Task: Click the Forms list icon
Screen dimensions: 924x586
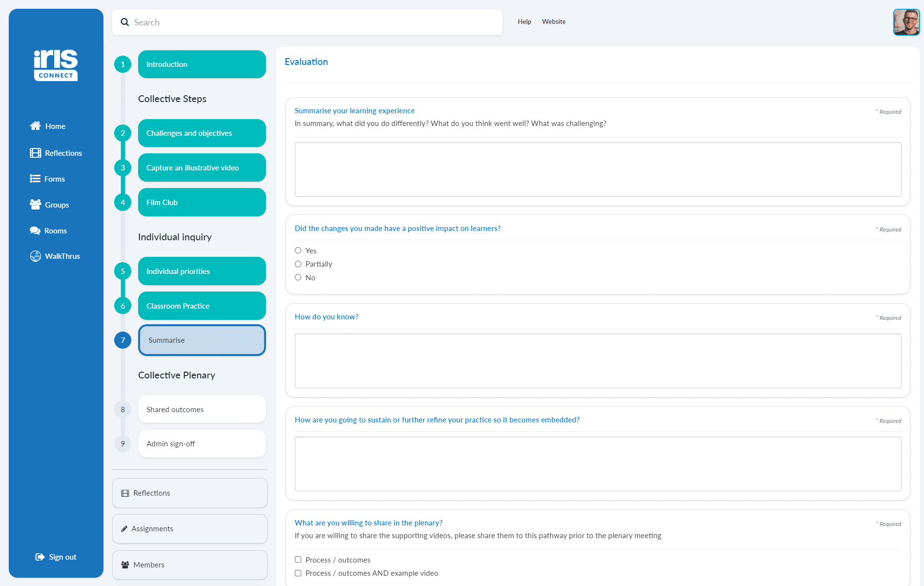Action: [x=35, y=179]
